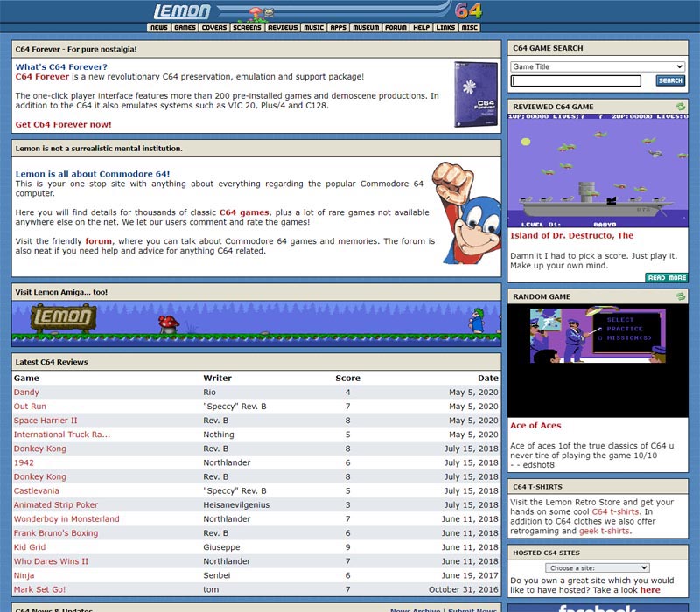700x612 pixels.
Task: Open the Reviews menu item
Action: point(283,28)
